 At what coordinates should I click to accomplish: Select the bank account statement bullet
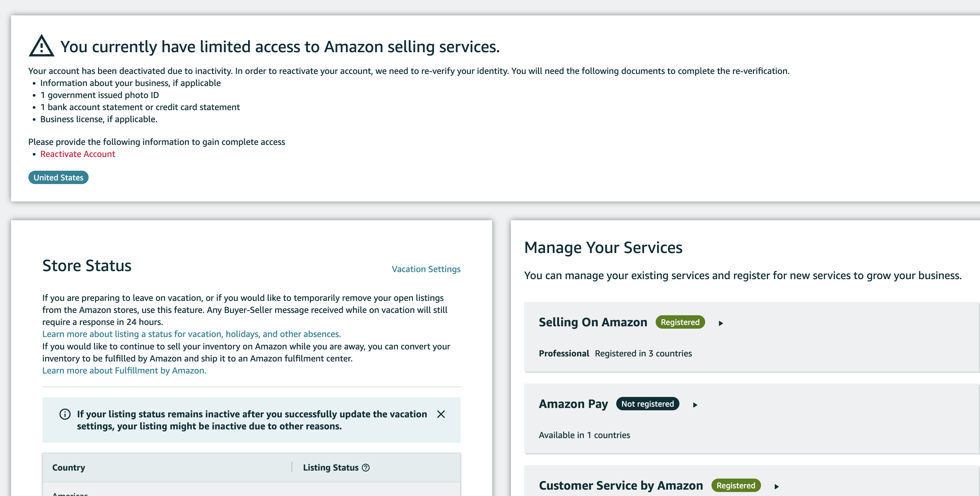click(140, 107)
